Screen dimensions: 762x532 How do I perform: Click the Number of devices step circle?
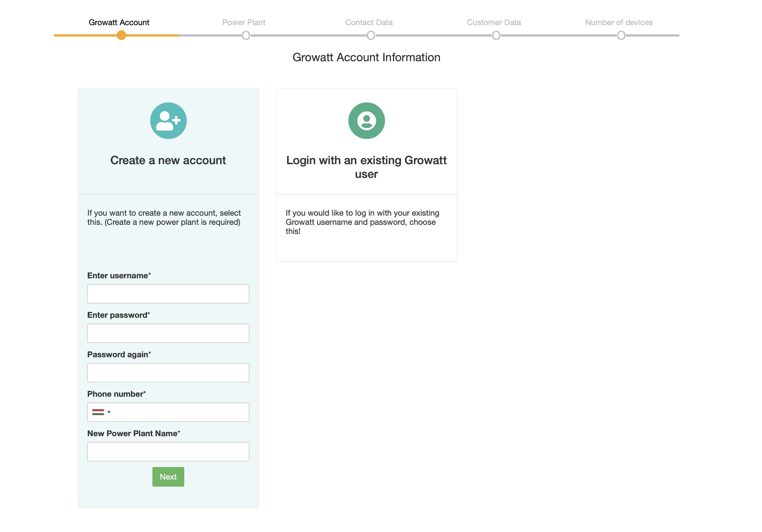click(621, 35)
